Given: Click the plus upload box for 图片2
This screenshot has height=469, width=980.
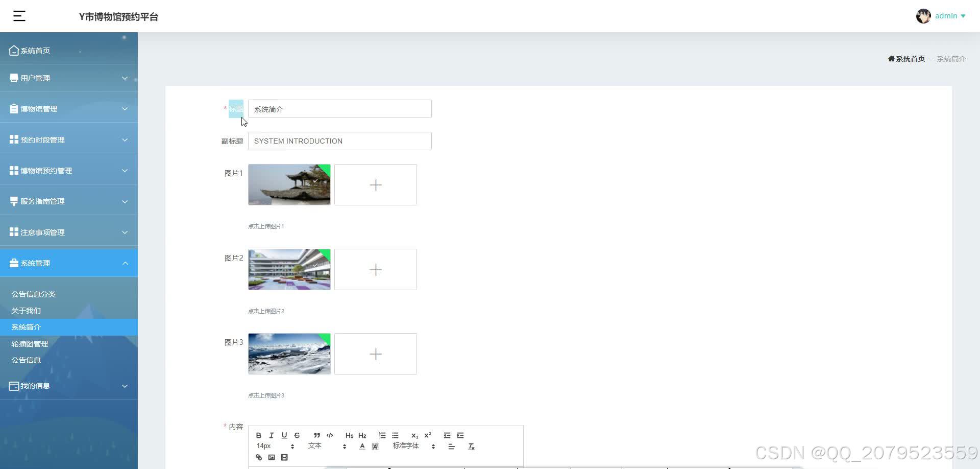Looking at the screenshot, I should tap(376, 269).
